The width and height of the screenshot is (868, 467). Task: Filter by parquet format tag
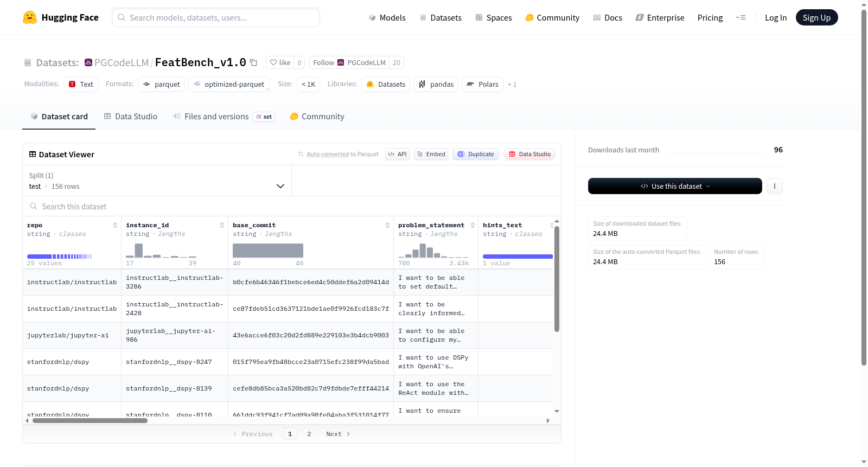pos(162,84)
